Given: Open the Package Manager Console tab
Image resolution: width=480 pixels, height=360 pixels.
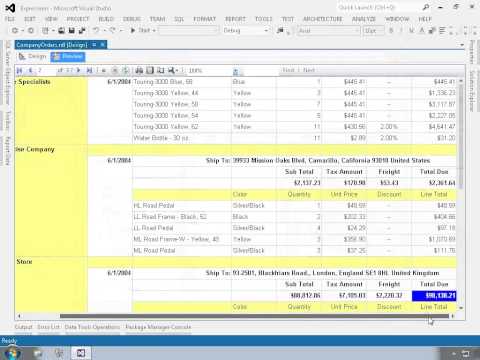Looking at the screenshot, I should pyautogui.click(x=158, y=327).
